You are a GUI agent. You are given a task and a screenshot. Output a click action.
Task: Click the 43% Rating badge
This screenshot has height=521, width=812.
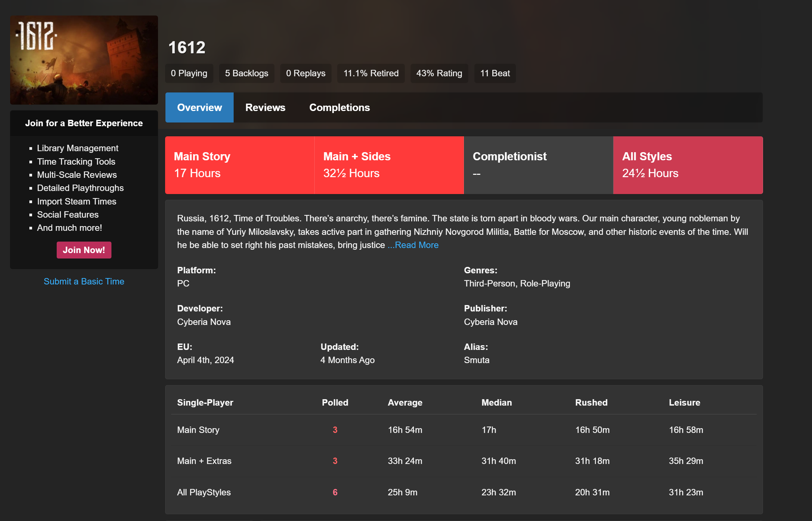[x=439, y=74]
